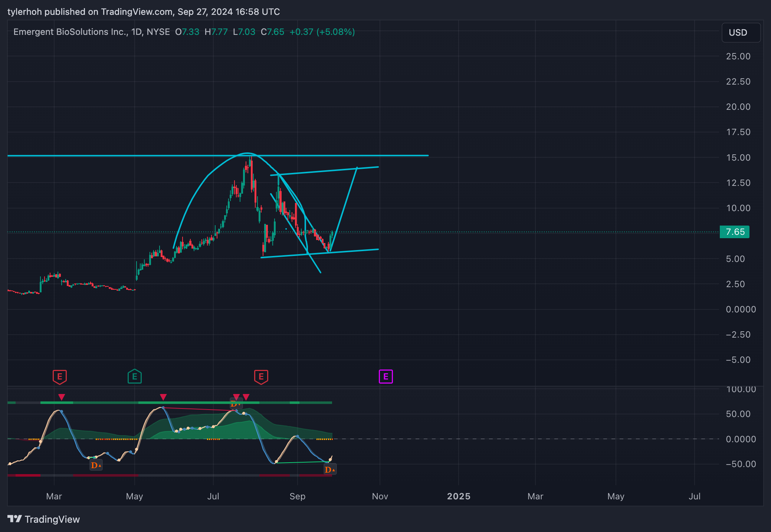Open the USD currency selector

click(741, 33)
